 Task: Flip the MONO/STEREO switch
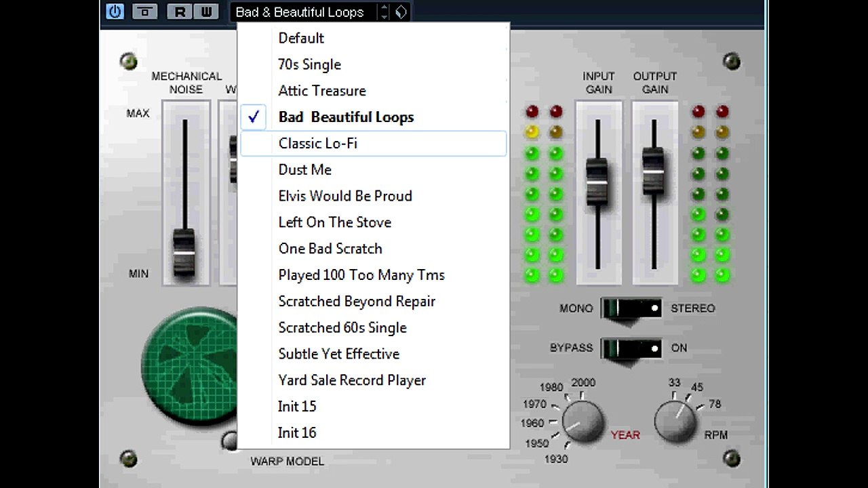coord(631,308)
